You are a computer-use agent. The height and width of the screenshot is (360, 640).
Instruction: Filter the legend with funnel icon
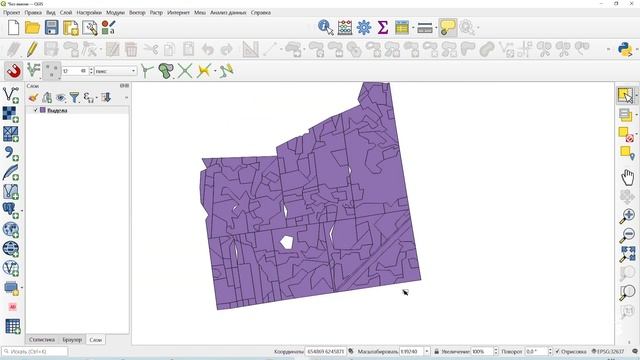pyautogui.click(x=74, y=97)
